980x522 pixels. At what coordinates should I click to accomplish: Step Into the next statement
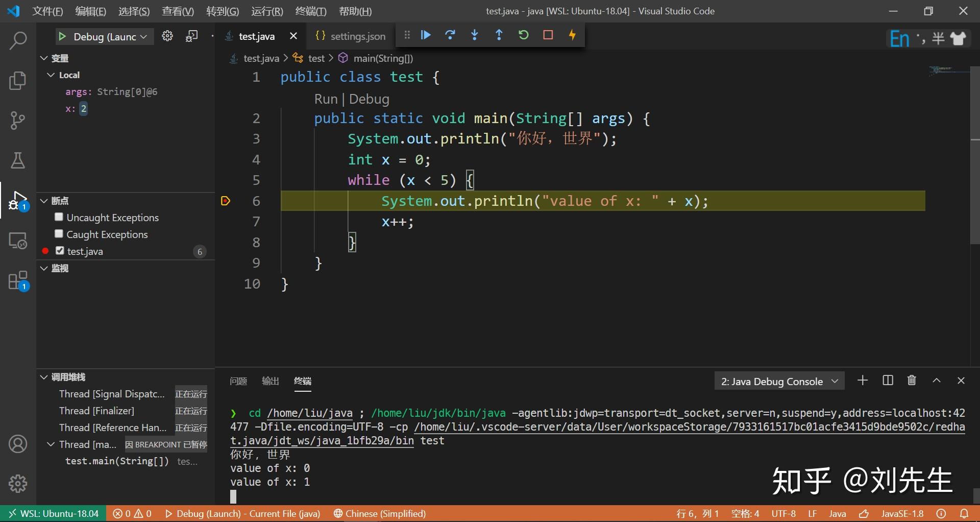(x=475, y=35)
